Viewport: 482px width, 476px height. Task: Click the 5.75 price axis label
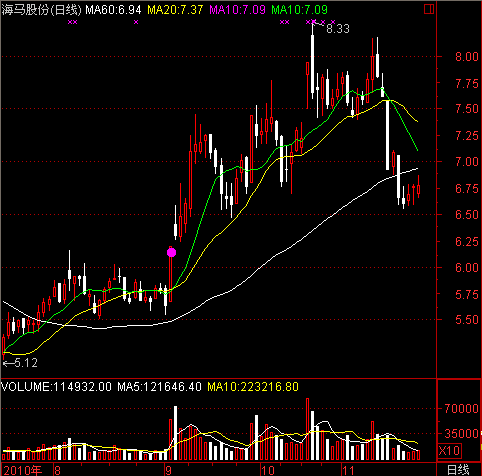tap(467, 294)
